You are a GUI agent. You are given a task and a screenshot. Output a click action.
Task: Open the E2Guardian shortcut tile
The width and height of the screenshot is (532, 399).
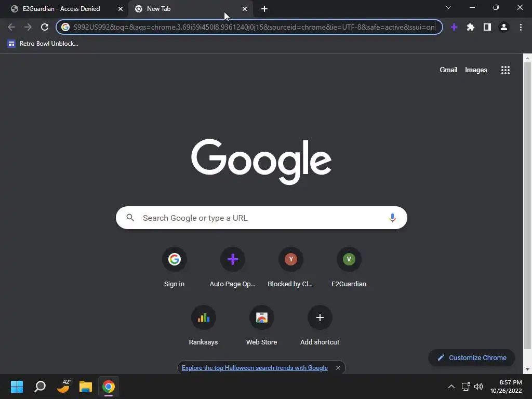349,268
